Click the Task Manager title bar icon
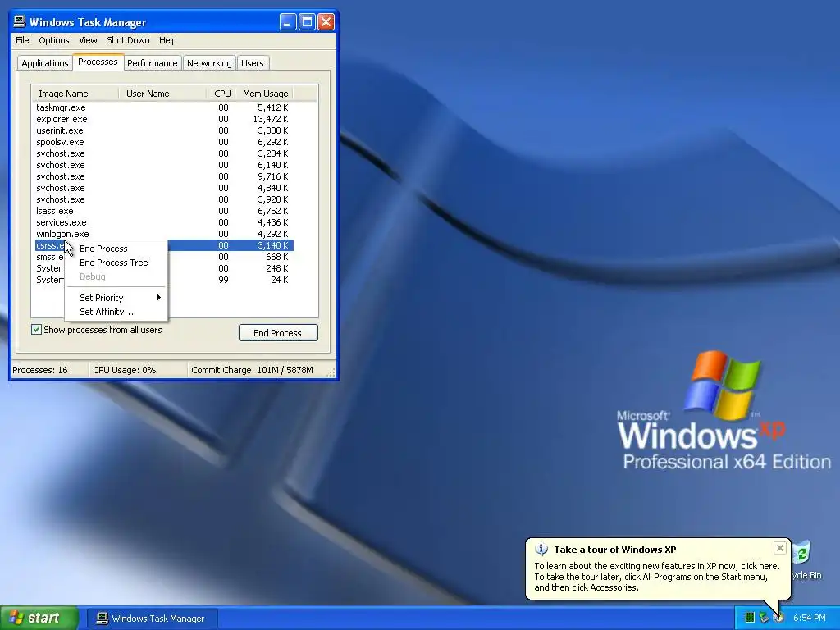840x630 pixels. [x=20, y=21]
